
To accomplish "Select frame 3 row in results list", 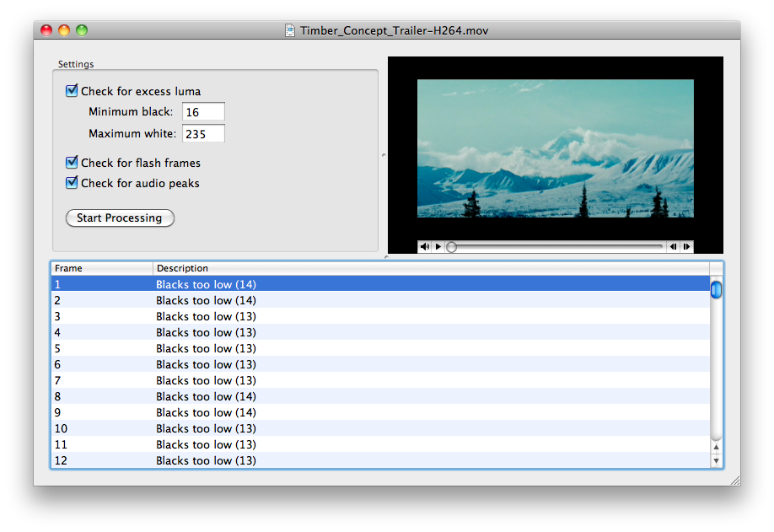I will click(380, 316).
